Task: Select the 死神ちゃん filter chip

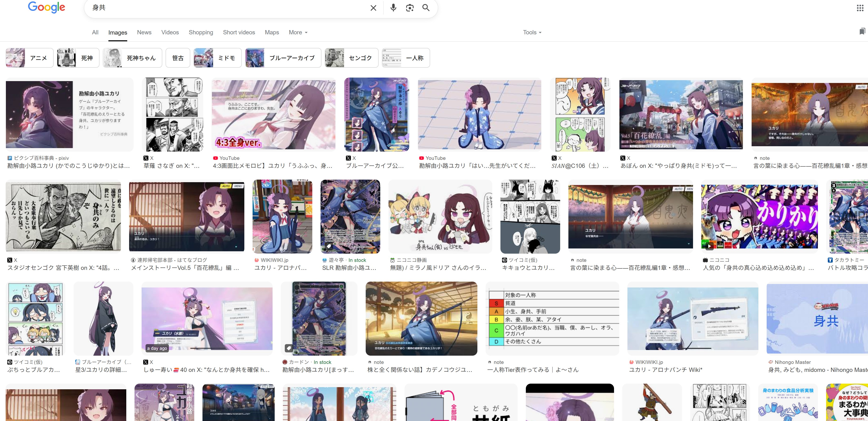Action: click(132, 58)
